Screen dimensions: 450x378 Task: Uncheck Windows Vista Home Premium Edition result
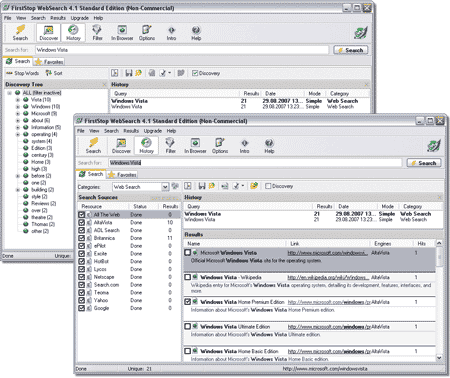(x=188, y=302)
